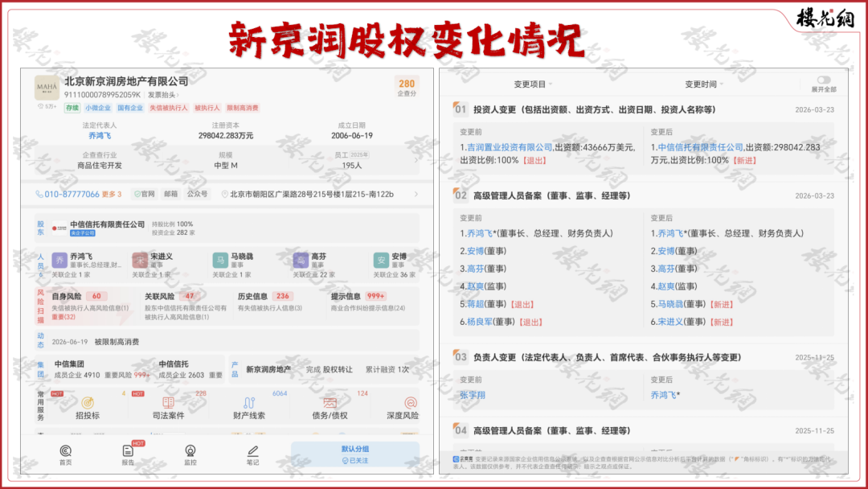Open the 首页 home icon
This screenshot has height=489, width=868.
tap(65, 454)
